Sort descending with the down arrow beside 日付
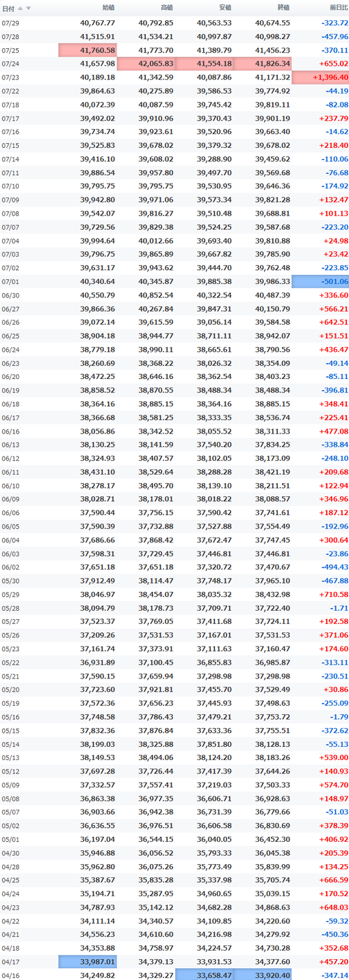This screenshot has width=349, height=980. [x=29, y=8]
